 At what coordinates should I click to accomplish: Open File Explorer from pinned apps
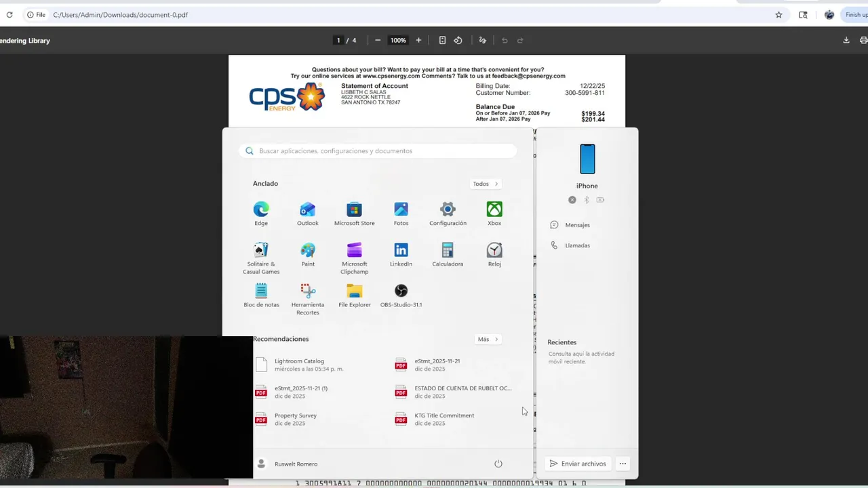(355, 296)
